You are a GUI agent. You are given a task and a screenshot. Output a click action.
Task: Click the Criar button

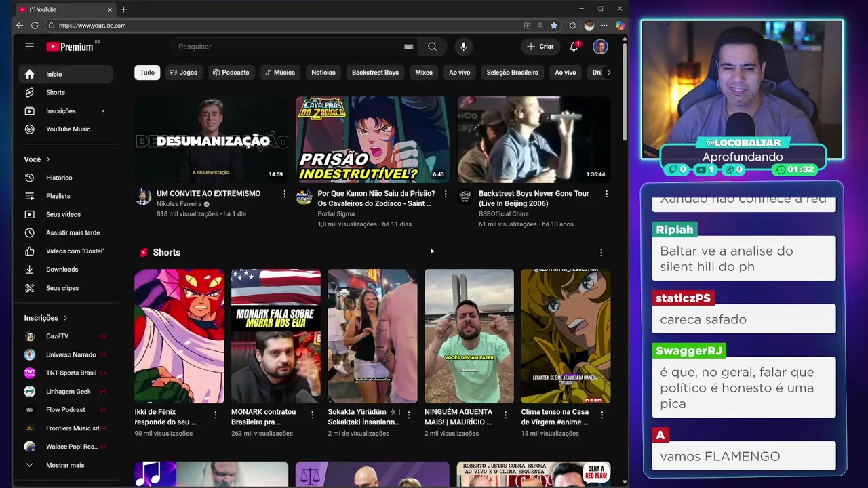(x=540, y=47)
